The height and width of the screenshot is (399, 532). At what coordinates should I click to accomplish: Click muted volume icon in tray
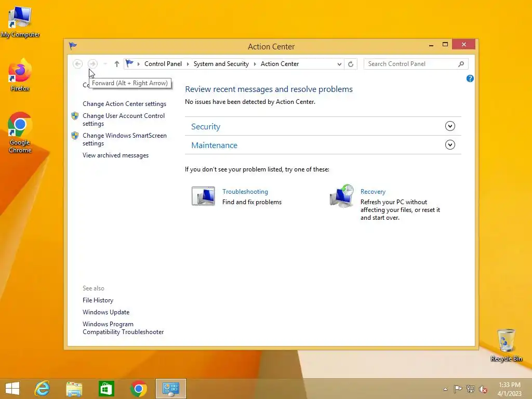click(483, 389)
